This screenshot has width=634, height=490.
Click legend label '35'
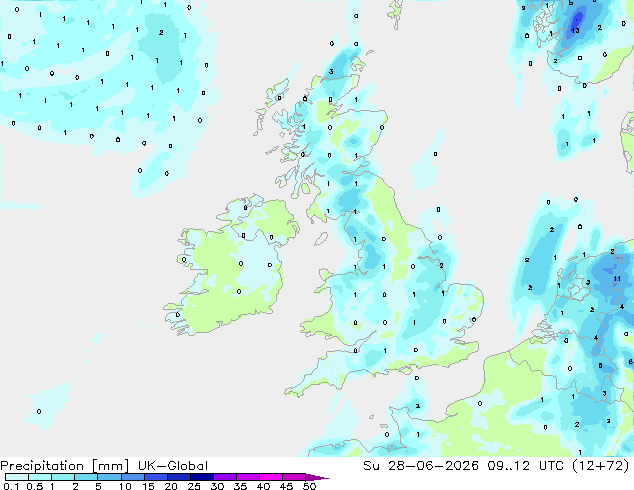(x=240, y=486)
